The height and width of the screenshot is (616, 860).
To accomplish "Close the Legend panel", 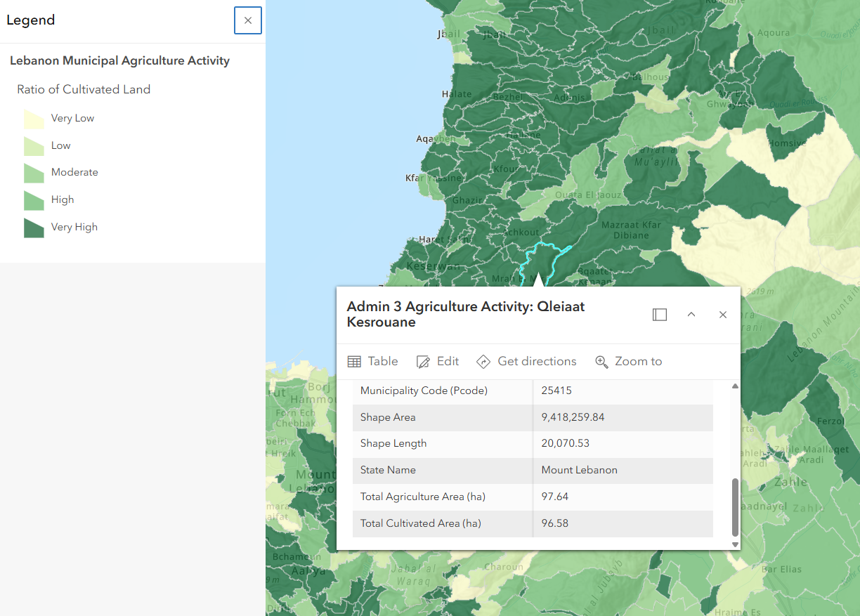I will (248, 20).
